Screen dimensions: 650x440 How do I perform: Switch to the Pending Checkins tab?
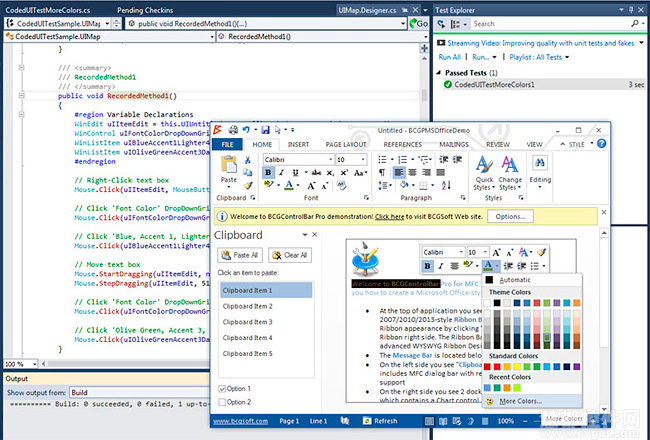tap(145, 10)
